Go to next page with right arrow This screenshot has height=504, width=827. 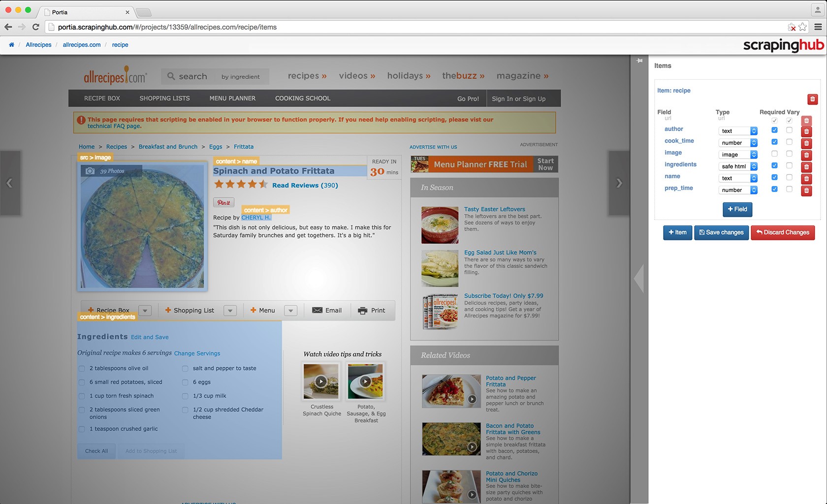pyautogui.click(x=619, y=183)
